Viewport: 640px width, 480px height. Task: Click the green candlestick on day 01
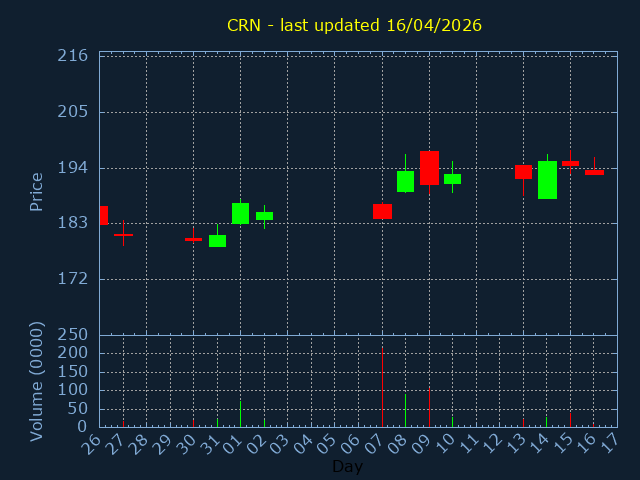point(240,213)
